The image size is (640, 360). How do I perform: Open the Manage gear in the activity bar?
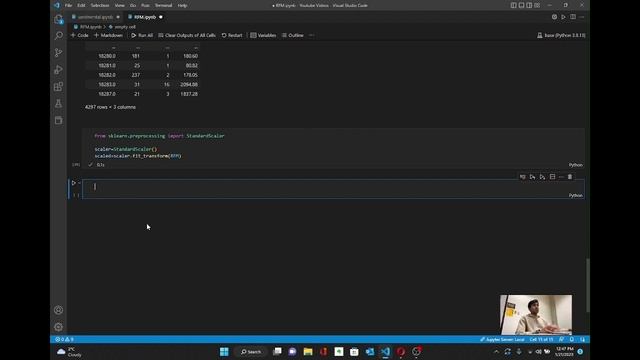(x=58, y=327)
